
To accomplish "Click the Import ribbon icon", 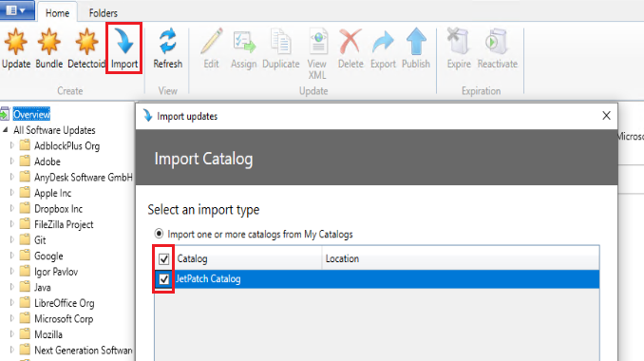I will (x=124, y=41).
